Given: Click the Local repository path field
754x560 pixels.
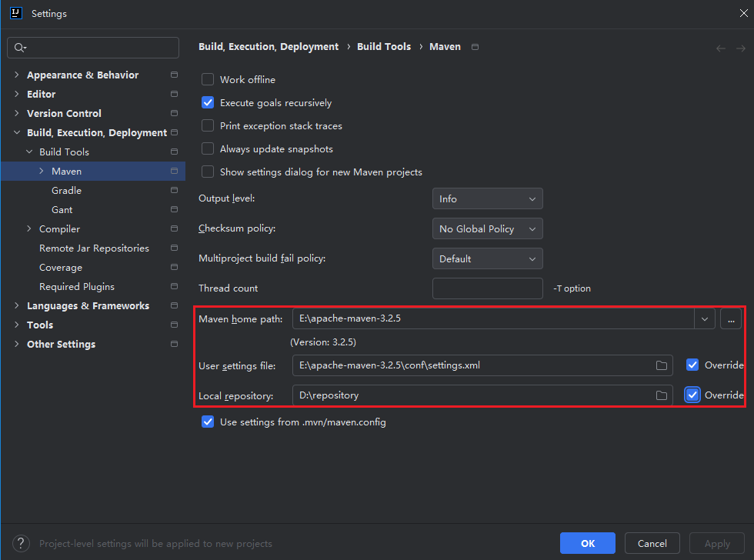Looking at the screenshot, I should point(482,395).
